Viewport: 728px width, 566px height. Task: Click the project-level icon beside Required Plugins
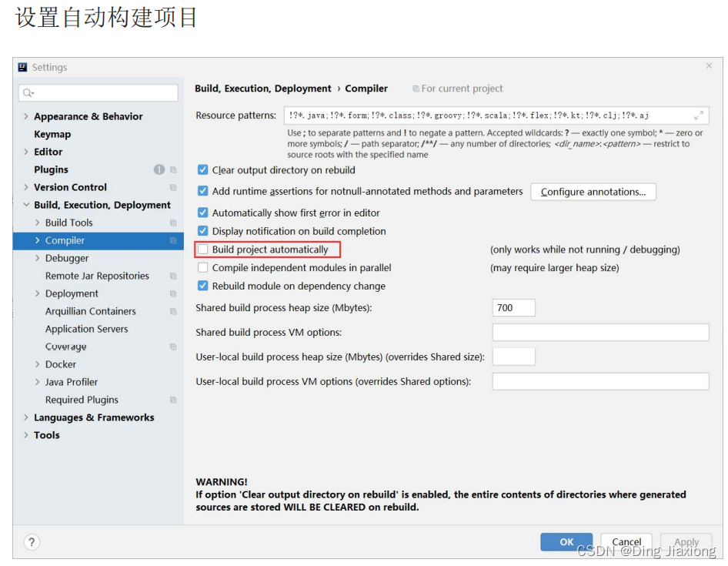(173, 400)
